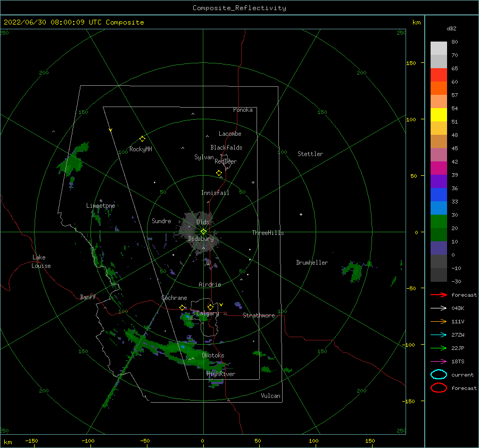479x448 pixels.
Task: Select the cyan 27ZW arrow icon
Action: pyautogui.click(x=439, y=335)
